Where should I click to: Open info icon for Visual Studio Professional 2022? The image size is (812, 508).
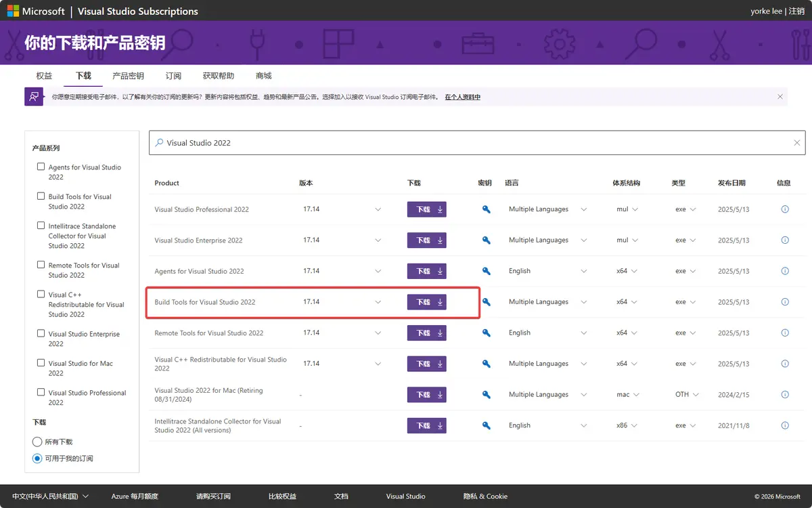tap(785, 209)
